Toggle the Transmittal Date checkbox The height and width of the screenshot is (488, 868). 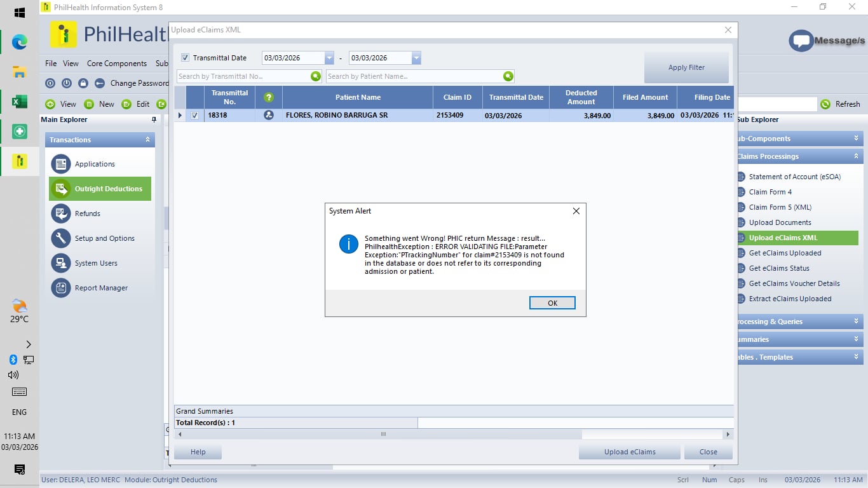185,58
